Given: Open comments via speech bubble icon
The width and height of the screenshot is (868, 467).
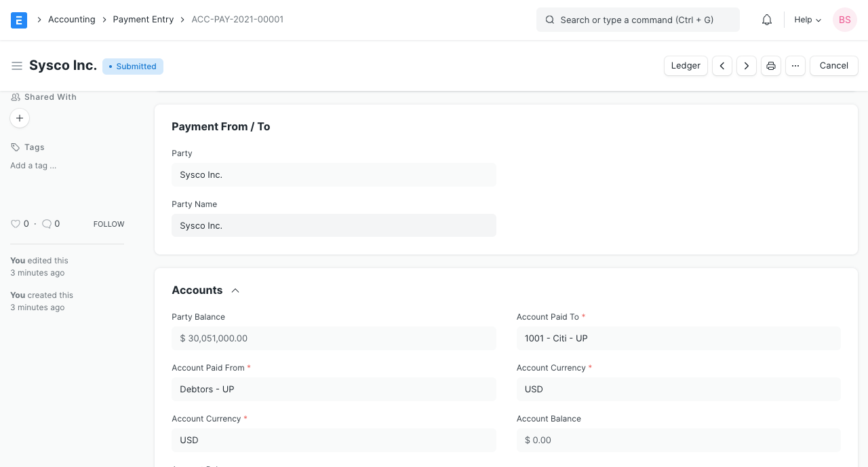Looking at the screenshot, I should point(47,224).
